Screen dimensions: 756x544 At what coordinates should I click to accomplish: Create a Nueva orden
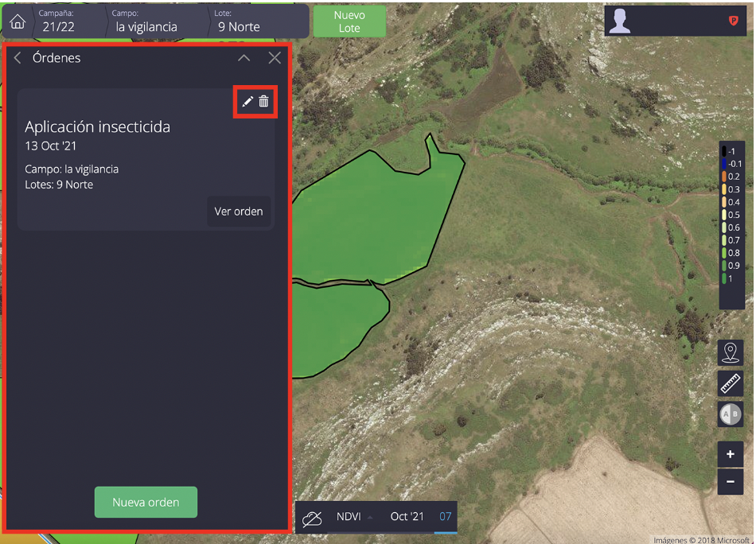pyautogui.click(x=146, y=502)
